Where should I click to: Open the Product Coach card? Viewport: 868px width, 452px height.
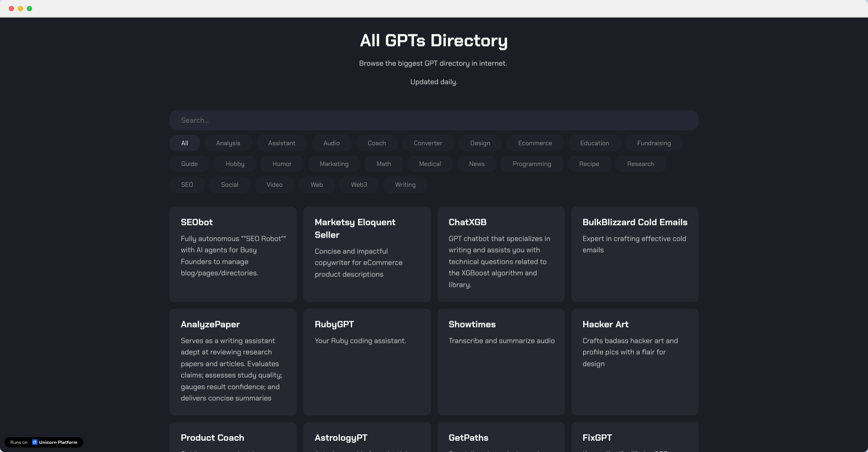233,437
